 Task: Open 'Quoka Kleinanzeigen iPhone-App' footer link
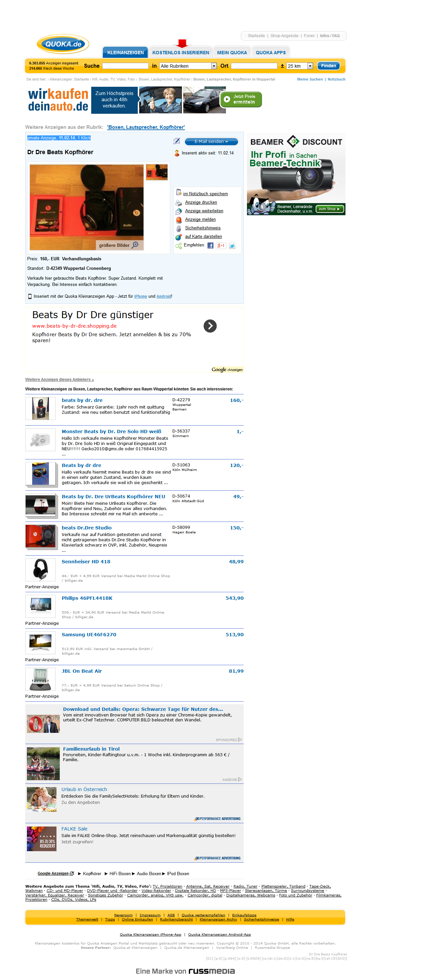click(151, 934)
